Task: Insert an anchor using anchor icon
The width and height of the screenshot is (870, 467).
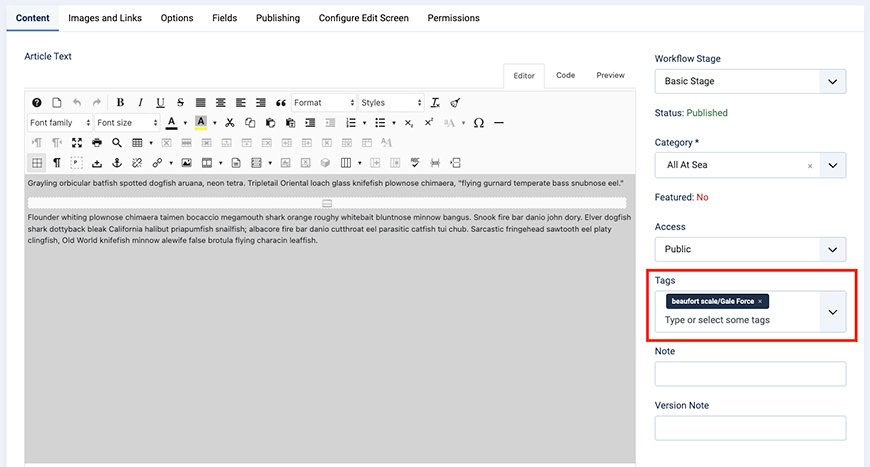Action: tap(116, 163)
